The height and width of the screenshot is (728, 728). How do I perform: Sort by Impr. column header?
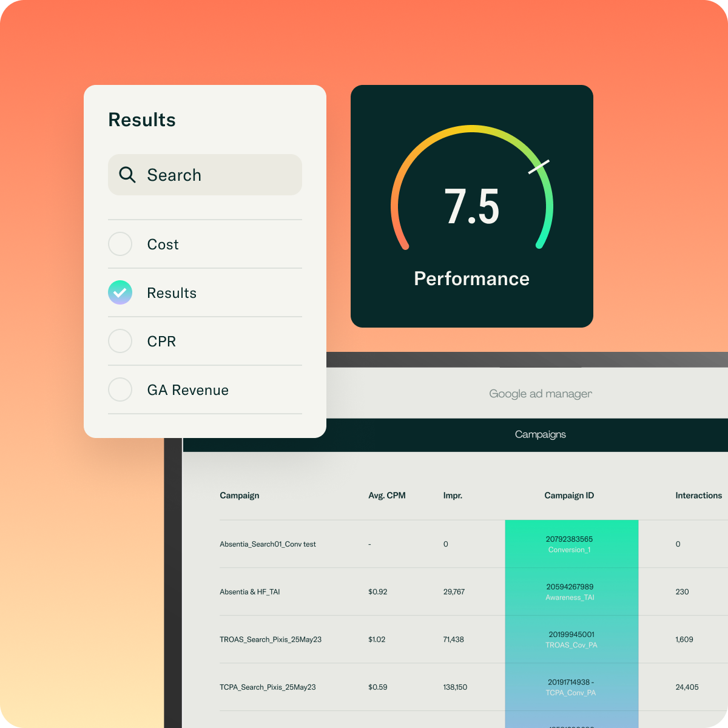tap(453, 496)
